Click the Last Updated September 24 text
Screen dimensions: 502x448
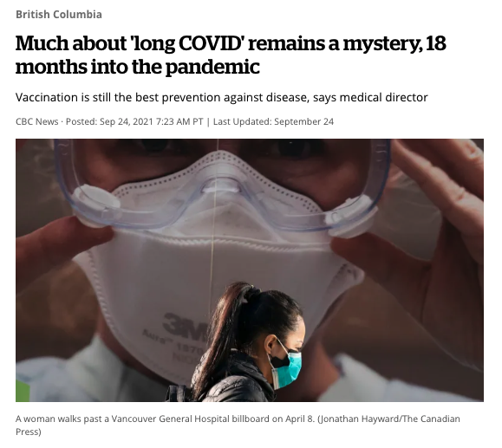point(273,121)
